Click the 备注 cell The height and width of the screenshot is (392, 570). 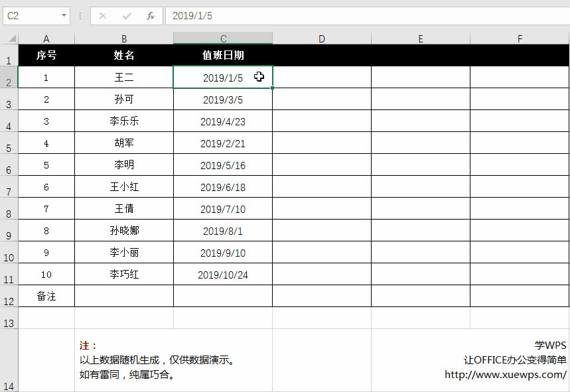[x=46, y=296]
